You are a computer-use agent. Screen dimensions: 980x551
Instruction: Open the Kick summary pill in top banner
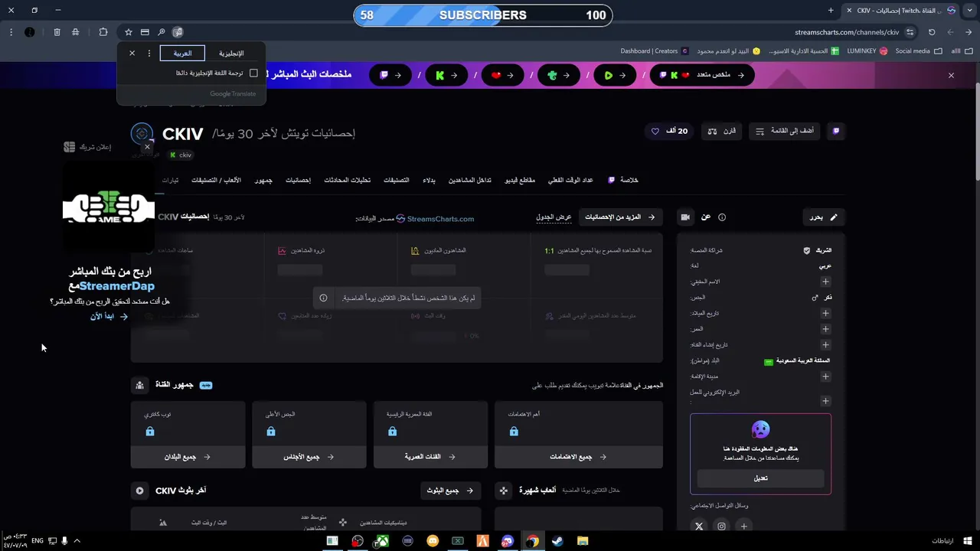pos(446,75)
